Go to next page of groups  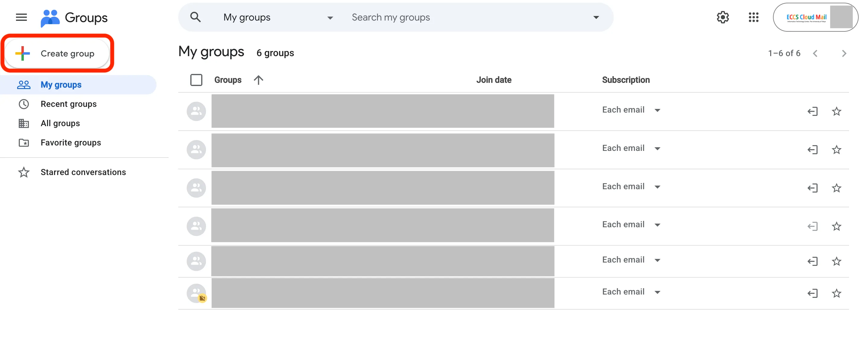844,53
